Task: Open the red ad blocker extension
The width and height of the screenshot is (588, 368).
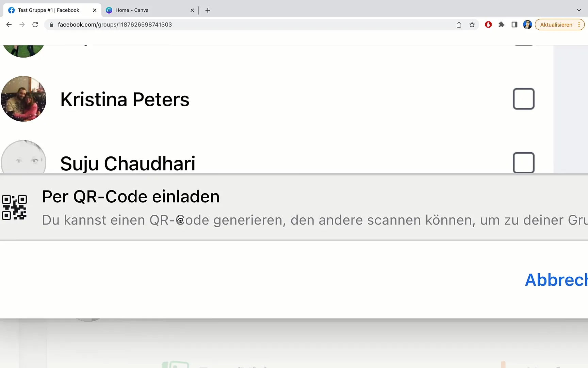Action: [488, 25]
